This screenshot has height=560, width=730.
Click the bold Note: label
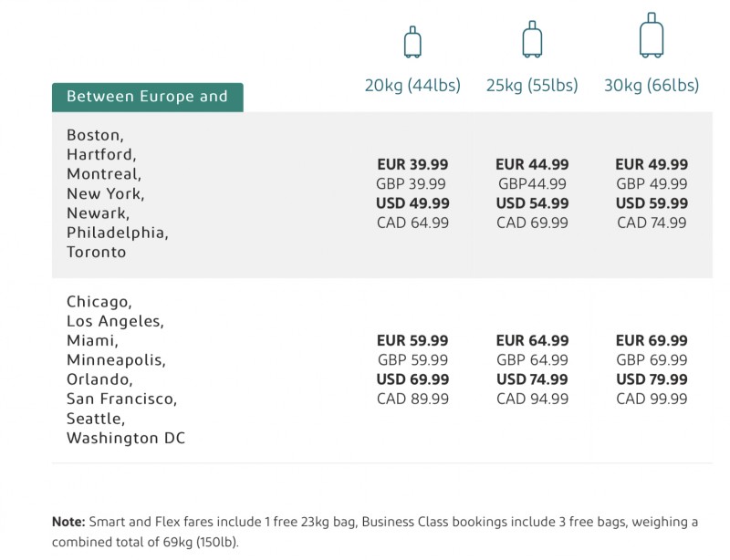point(68,522)
